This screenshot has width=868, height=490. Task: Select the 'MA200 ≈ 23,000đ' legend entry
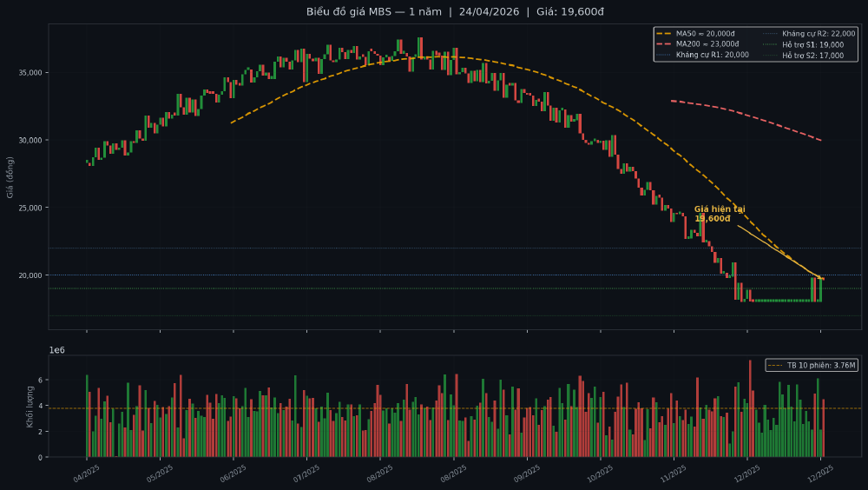click(698, 44)
